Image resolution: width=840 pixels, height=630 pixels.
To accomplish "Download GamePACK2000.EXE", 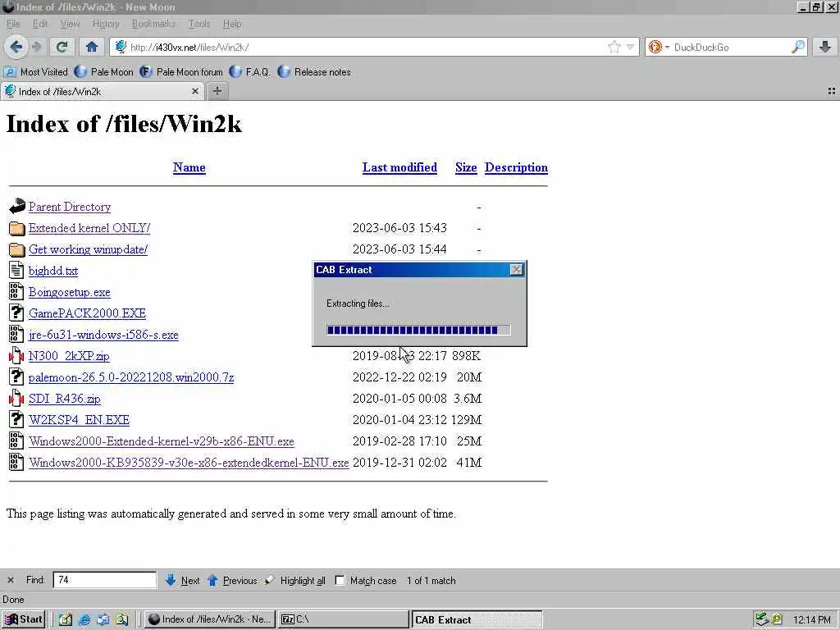I will (87, 313).
